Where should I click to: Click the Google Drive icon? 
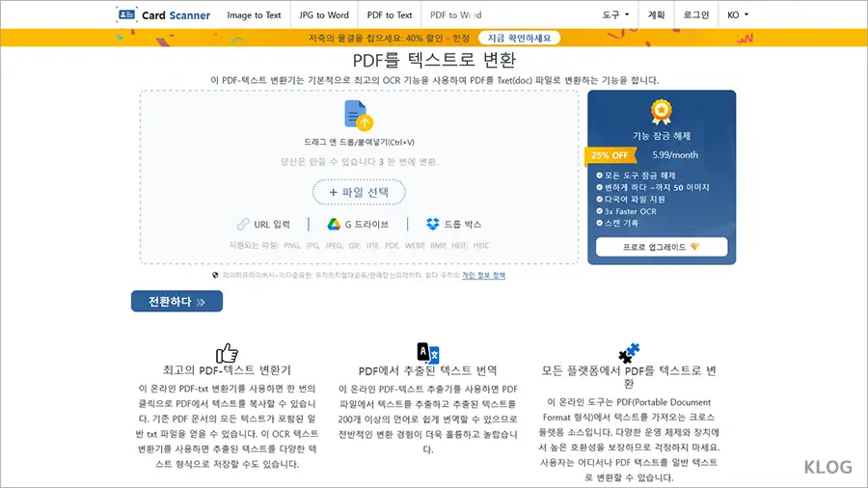click(x=334, y=224)
